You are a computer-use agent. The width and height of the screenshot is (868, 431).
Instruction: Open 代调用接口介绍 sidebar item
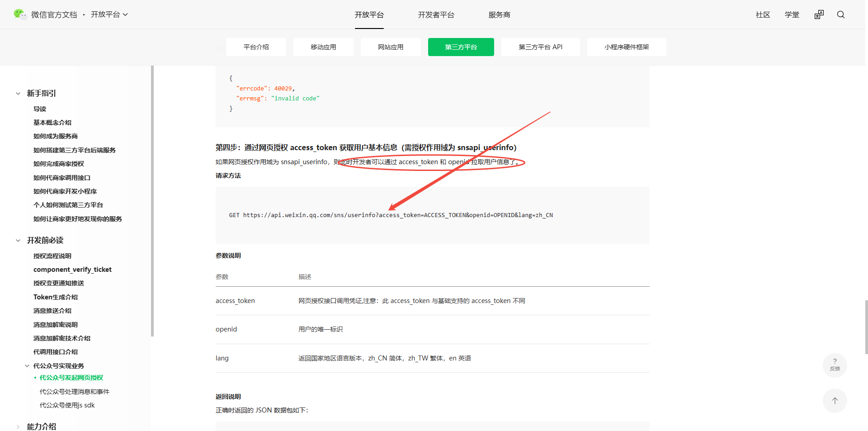[x=56, y=352]
